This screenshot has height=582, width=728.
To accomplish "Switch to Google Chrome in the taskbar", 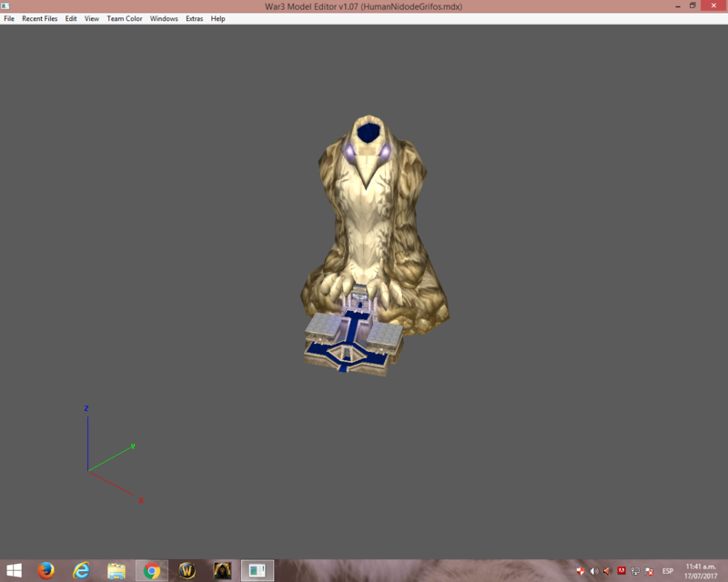I will [152, 570].
